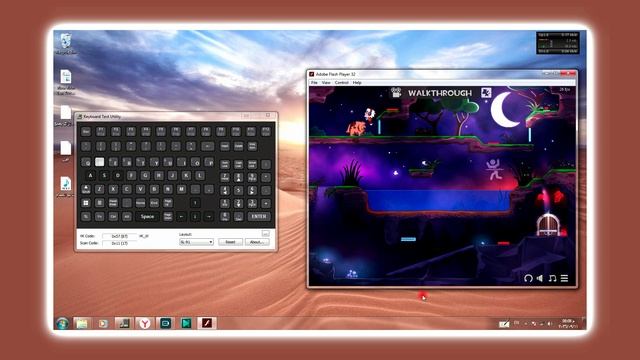Click the Z key on the virtual keyboard

(99, 189)
